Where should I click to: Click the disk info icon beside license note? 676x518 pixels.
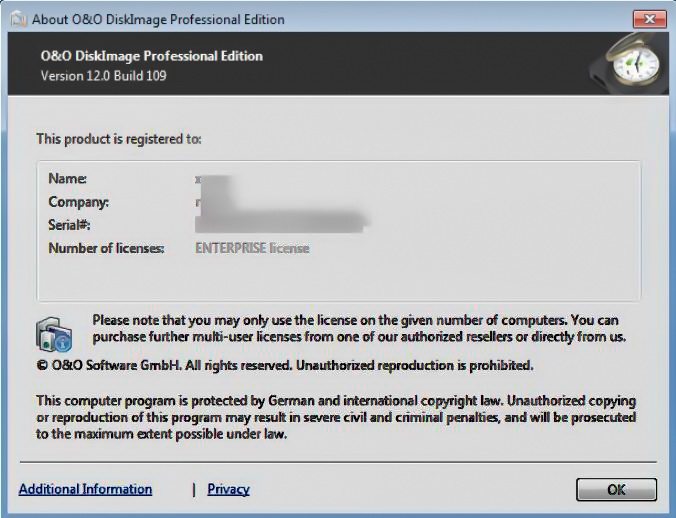tap(53, 334)
